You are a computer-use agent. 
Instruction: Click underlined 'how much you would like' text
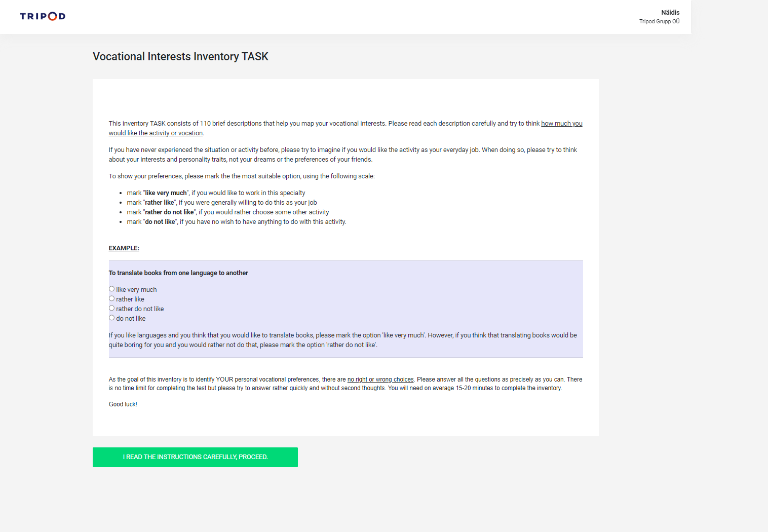pyautogui.click(x=561, y=124)
